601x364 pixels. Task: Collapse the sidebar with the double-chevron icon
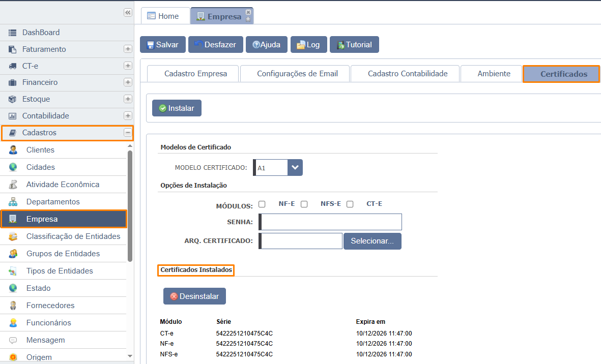[128, 13]
